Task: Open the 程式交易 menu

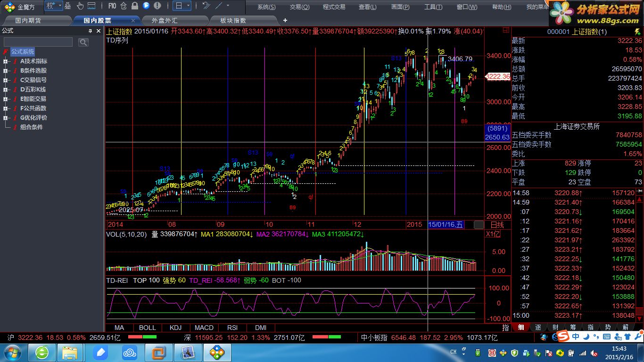Action: [x=334, y=7]
